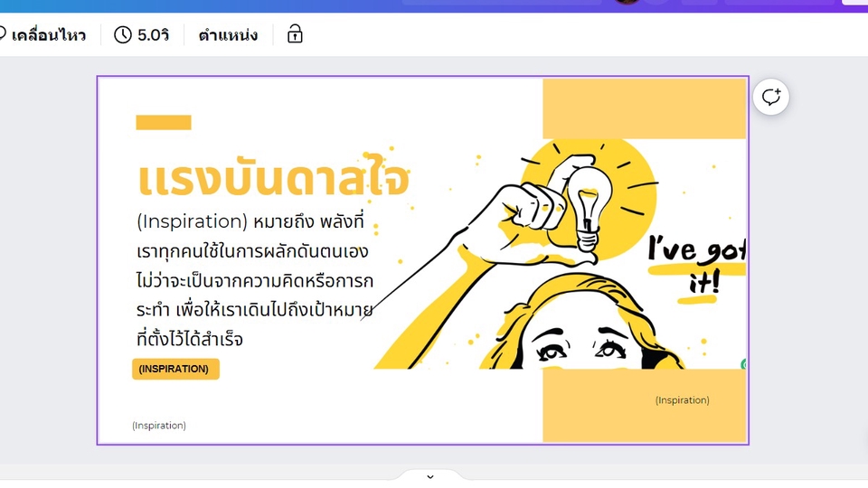
Task: Select the (Inspiration) caption at bottom left
Action: pyautogui.click(x=159, y=426)
